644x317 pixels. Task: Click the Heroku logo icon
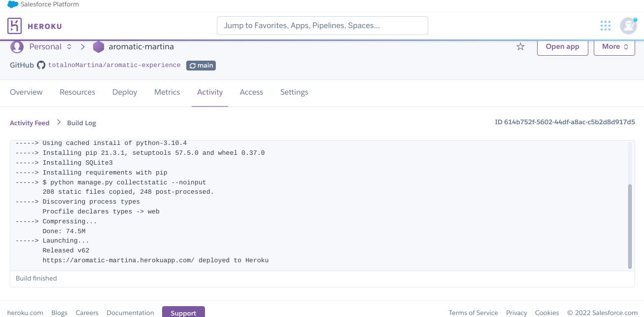coord(15,26)
